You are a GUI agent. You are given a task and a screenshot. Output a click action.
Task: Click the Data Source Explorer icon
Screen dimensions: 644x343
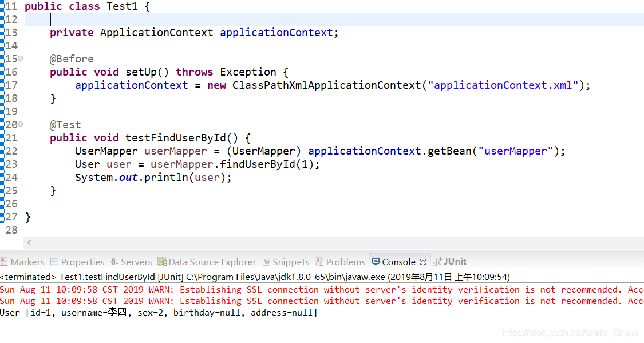coord(162,261)
